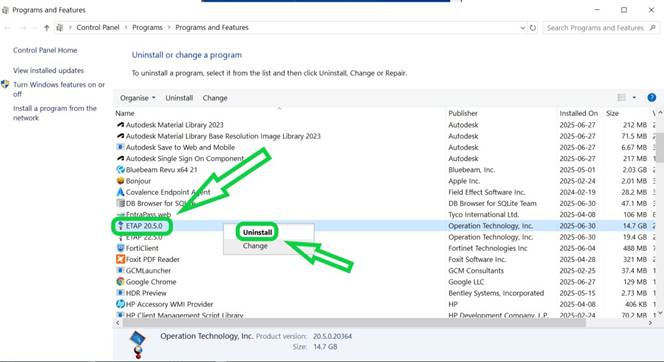Screen dimensions: 664x362
Task: Click the horizontal scrollbar of the list
Action: pos(354,323)
